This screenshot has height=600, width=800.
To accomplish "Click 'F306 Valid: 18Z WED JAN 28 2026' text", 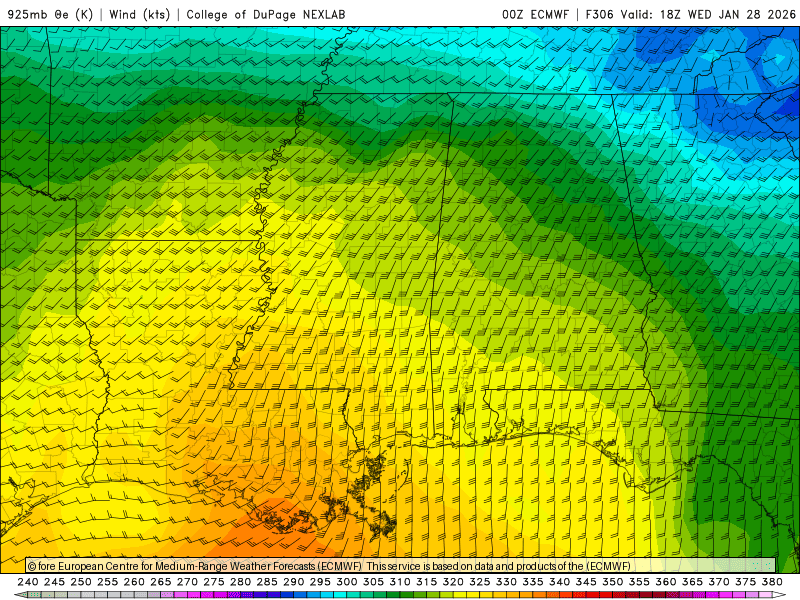I will 690,14.
